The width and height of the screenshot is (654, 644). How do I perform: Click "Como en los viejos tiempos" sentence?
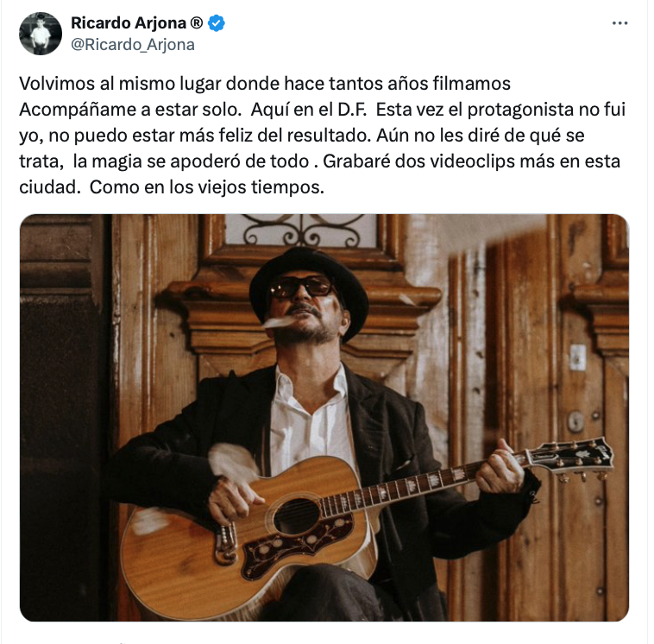[x=206, y=187]
